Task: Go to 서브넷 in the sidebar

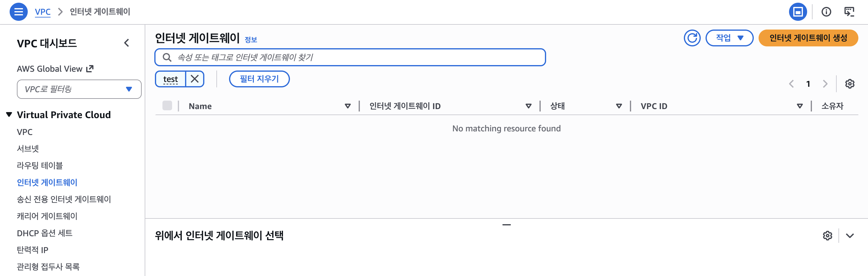Action: coord(28,149)
